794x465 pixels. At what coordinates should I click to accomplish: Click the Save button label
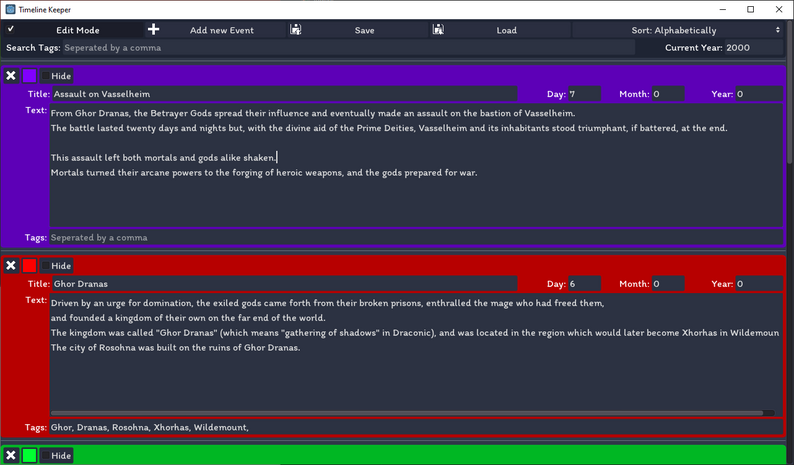(364, 30)
